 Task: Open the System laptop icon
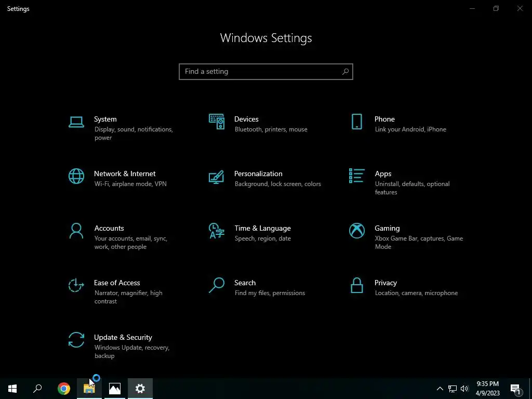click(x=76, y=122)
